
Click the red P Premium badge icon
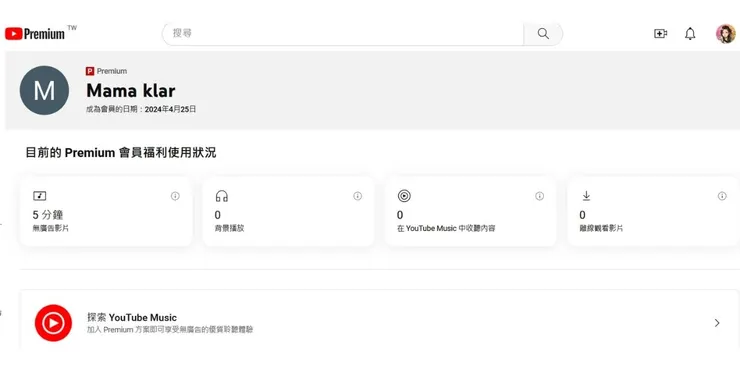(x=90, y=71)
